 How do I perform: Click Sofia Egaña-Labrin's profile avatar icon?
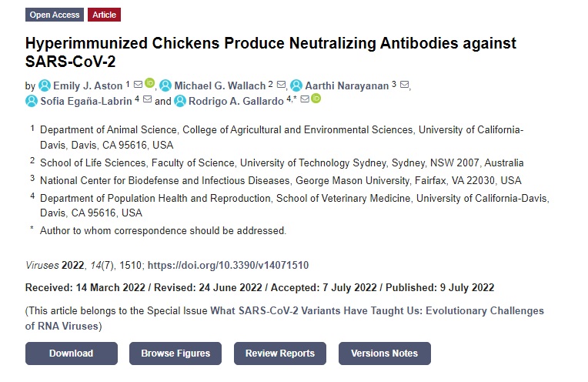coord(32,102)
